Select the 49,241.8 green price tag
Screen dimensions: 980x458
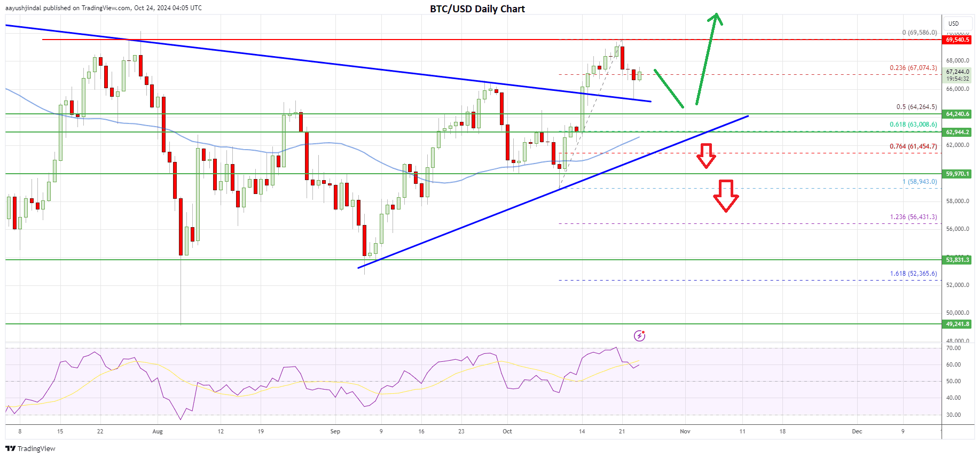pyautogui.click(x=958, y=324)
